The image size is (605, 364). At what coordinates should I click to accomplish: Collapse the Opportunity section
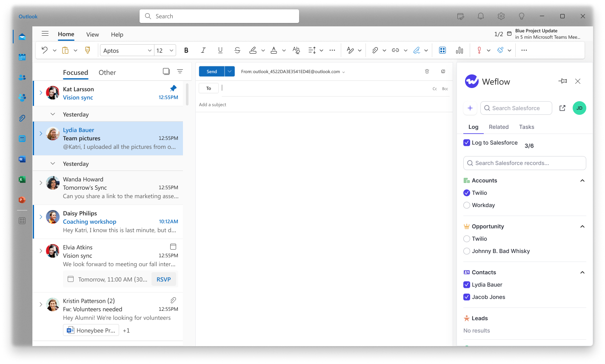pyautogui.click(x=582, y=227)
